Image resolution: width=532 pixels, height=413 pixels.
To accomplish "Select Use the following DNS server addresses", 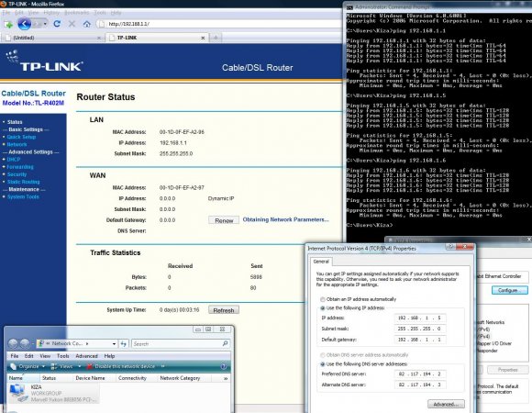I will pos(323,364).
